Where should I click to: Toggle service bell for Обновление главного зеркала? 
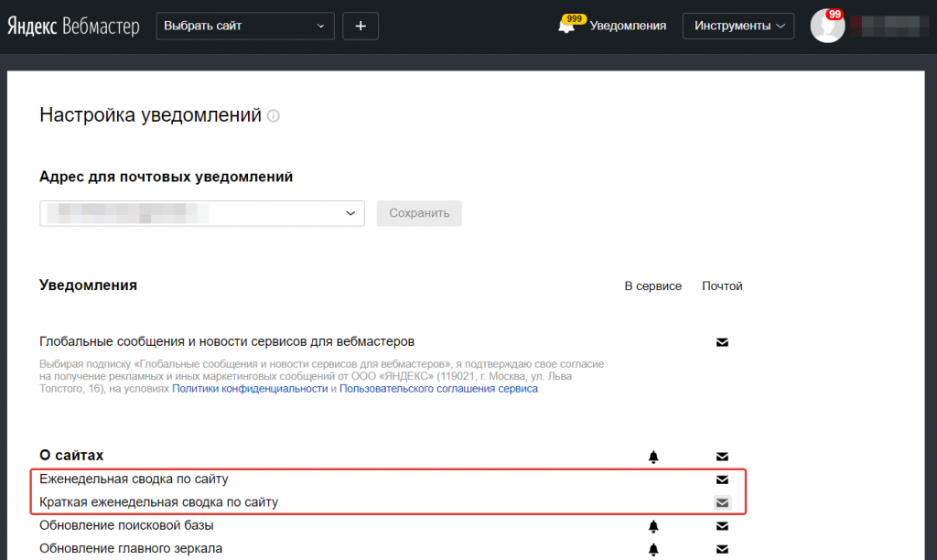pos(653,549)
